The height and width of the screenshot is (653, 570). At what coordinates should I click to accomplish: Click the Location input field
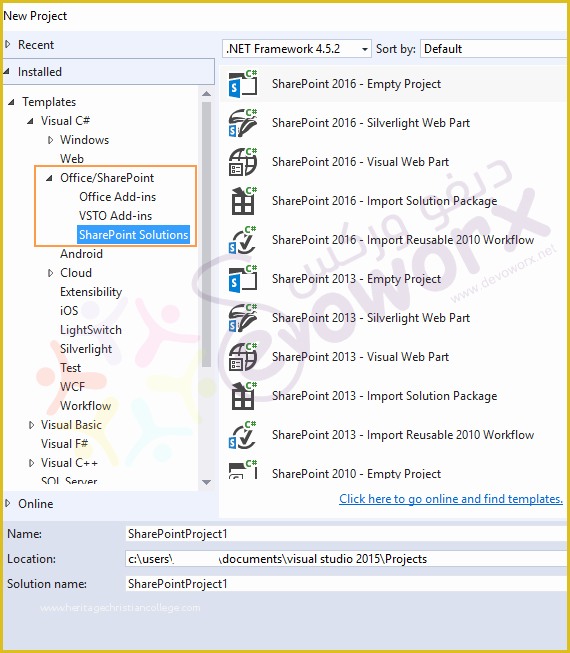click(346, 559)
